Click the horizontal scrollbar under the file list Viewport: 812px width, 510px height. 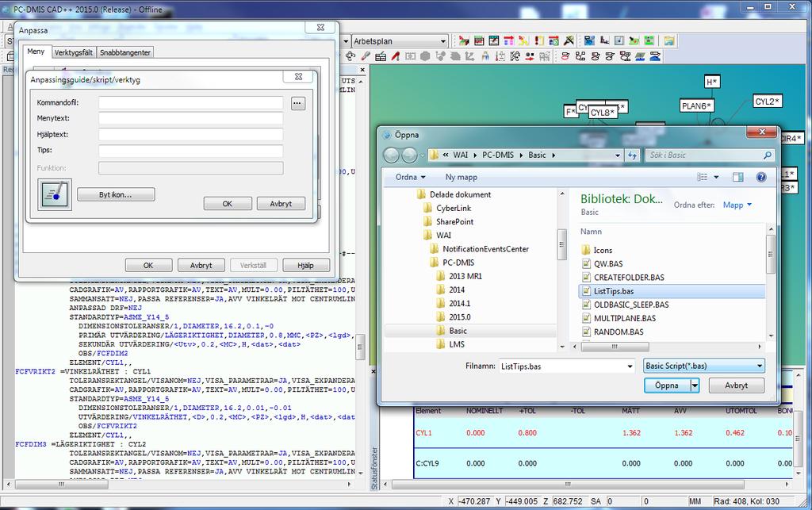pos(615,347)
